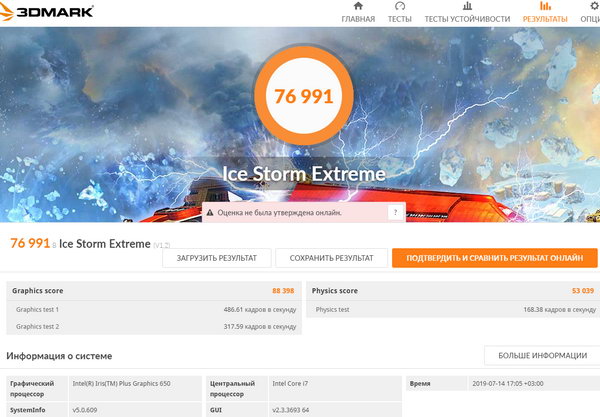Screen dimensions: 600x417
Task: Switch to the ТЕСТЫ tab
Action: click(x=400, y=19)
